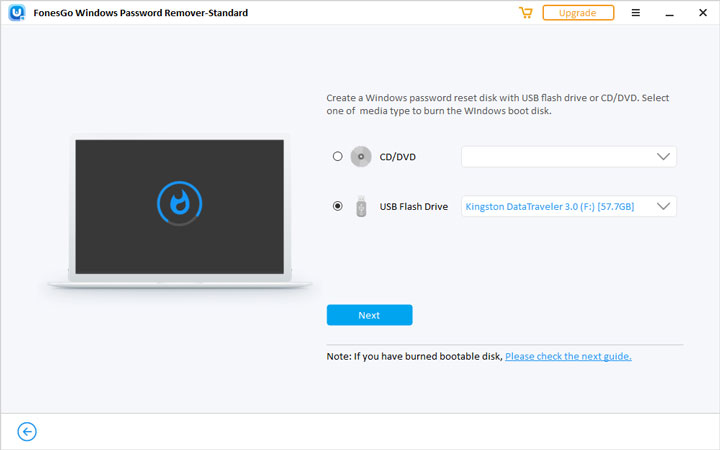
Task: Minimize the FonesGo window
Action: pos(669,14)
